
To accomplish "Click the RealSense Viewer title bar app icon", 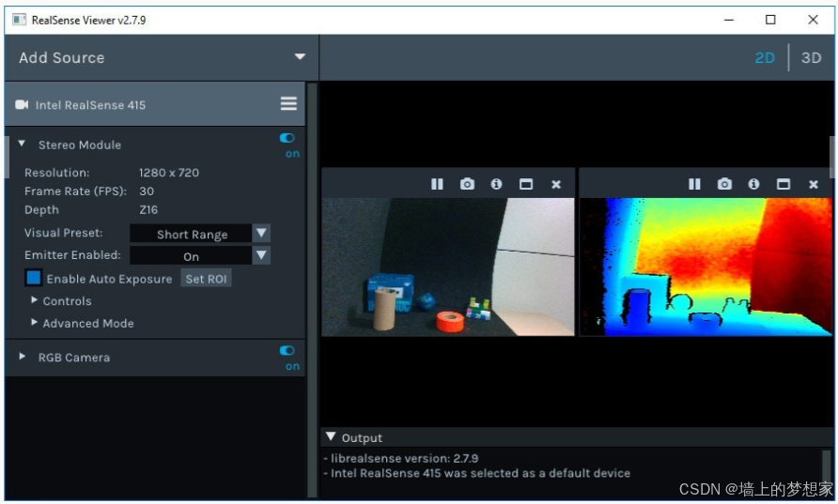I will coord(19,20).
